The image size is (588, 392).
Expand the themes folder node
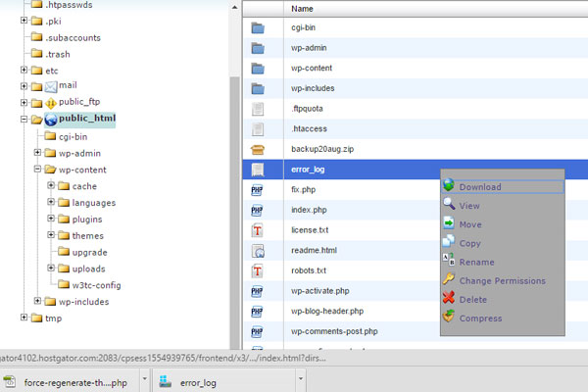(x=51, y=235)
